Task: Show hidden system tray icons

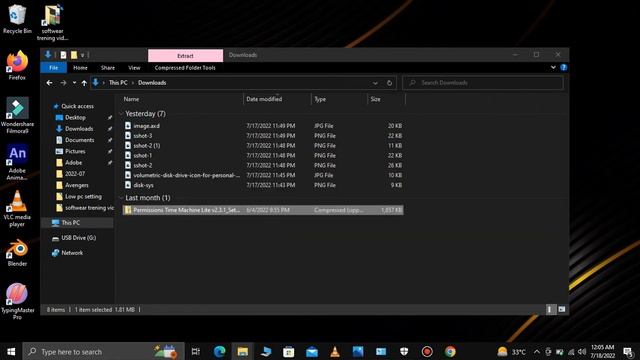Action: (x=537, y=351)
